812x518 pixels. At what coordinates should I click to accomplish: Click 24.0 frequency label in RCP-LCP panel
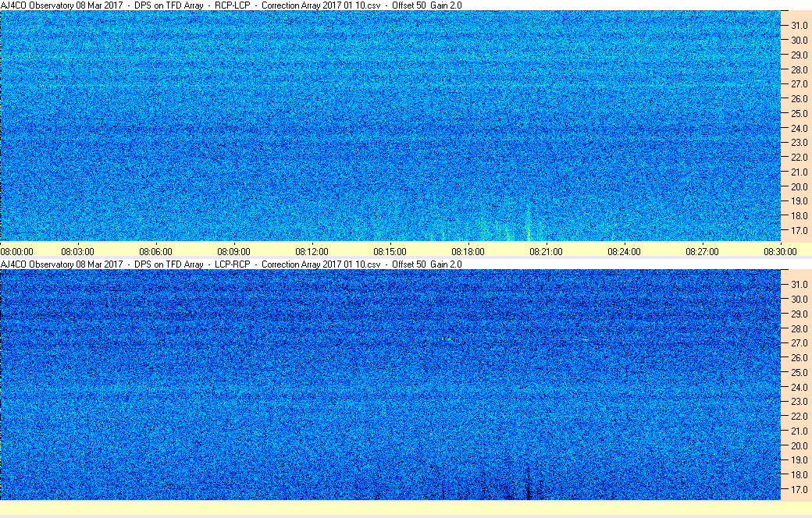[x=799, y=129]
